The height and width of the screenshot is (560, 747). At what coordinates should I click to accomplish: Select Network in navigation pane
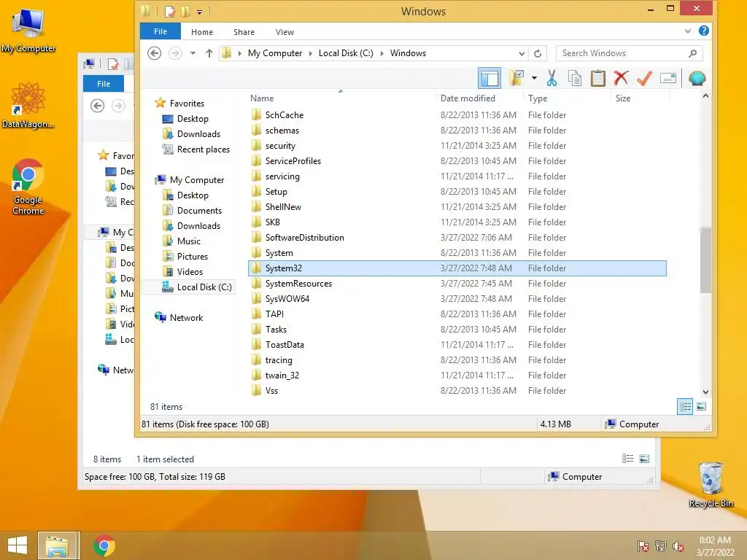pyautogui.click(x=179, y=318)
